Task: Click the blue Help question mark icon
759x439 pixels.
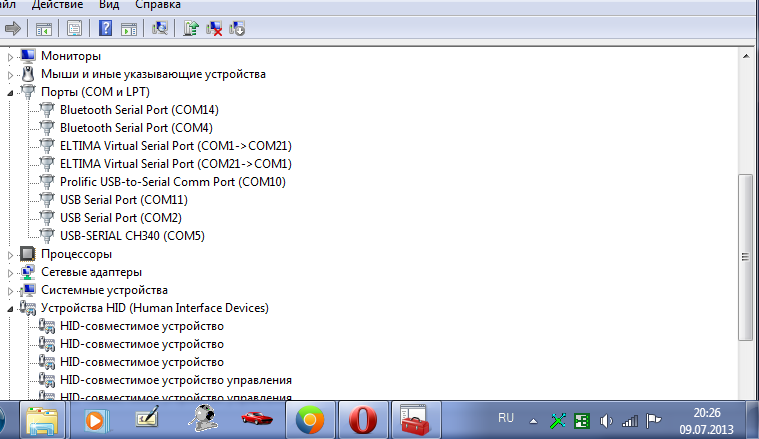Action: [105, 28]
